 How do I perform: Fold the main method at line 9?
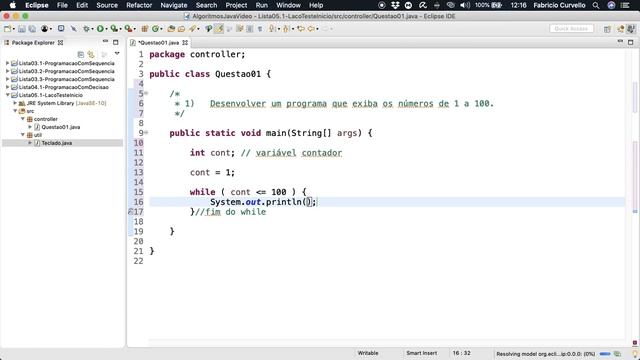tap(146, 133)
